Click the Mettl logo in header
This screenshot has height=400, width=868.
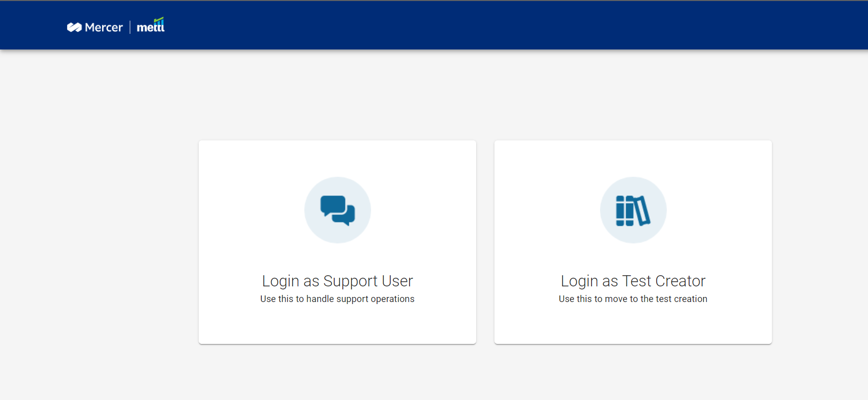pyautogui.click(x=151, y=25)
